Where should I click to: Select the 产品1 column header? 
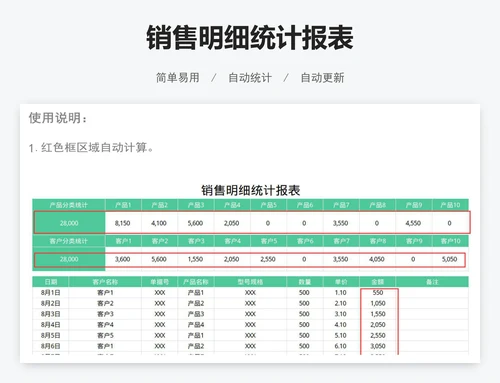(x=123, y=205)
